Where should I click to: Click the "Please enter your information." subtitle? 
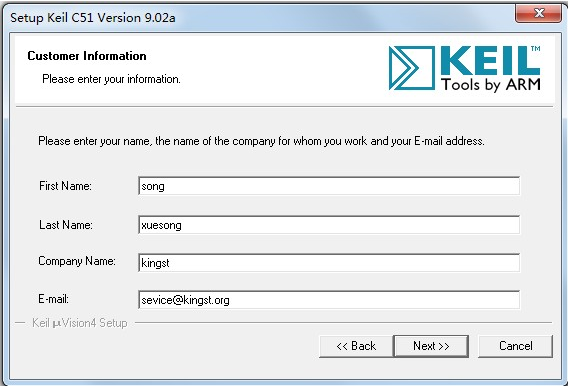[x=111, y=79]
